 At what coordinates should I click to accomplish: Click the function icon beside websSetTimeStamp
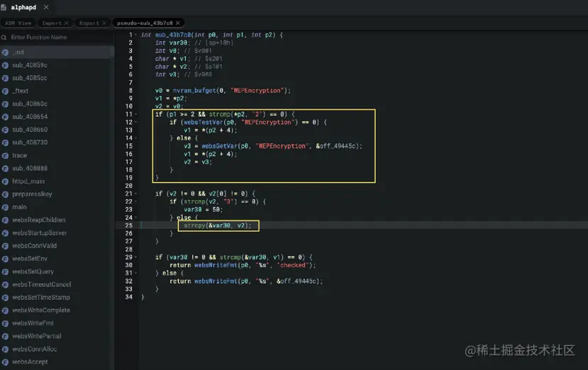[5, 298]
